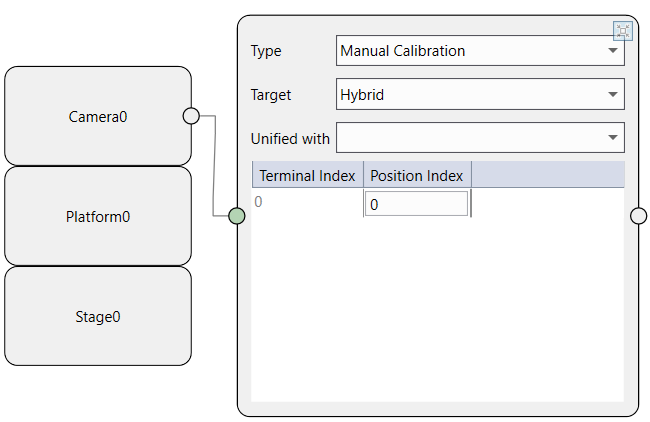
Task: Click the Camera0 output port circle
Action: pyautogui.click(x=191, y=116)
